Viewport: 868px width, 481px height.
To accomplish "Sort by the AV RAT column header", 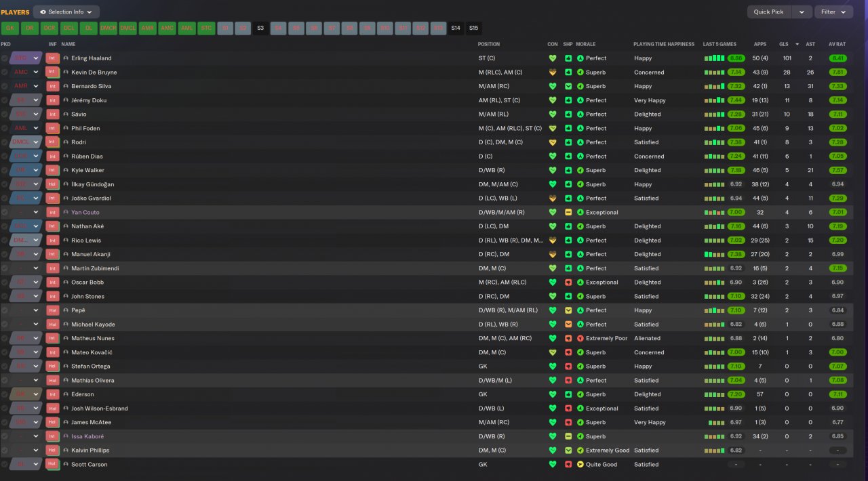I will pyautogui.click(x=837, y=44).
